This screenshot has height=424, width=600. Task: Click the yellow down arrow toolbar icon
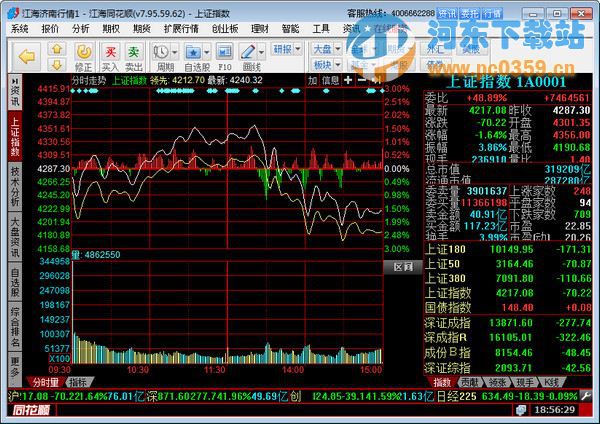point(57,65)
